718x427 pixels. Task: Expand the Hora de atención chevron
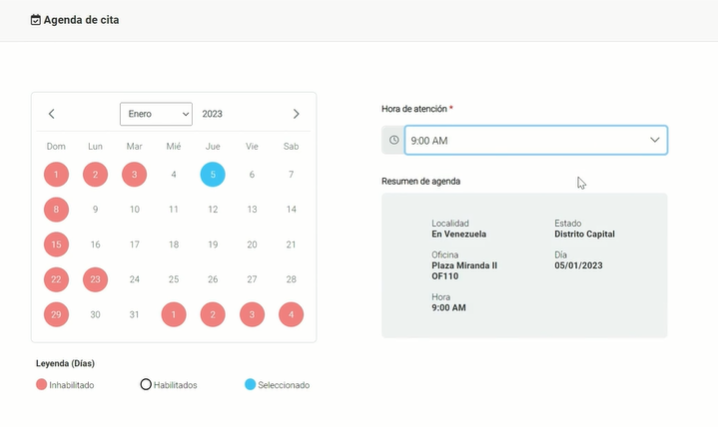point(655,140)
